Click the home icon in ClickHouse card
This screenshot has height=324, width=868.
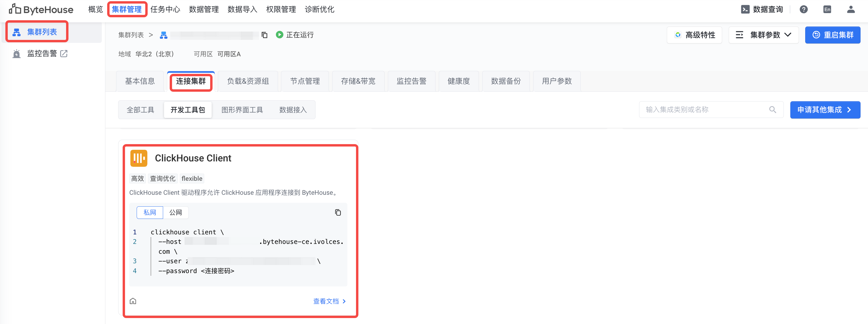[x=133, y=301]
